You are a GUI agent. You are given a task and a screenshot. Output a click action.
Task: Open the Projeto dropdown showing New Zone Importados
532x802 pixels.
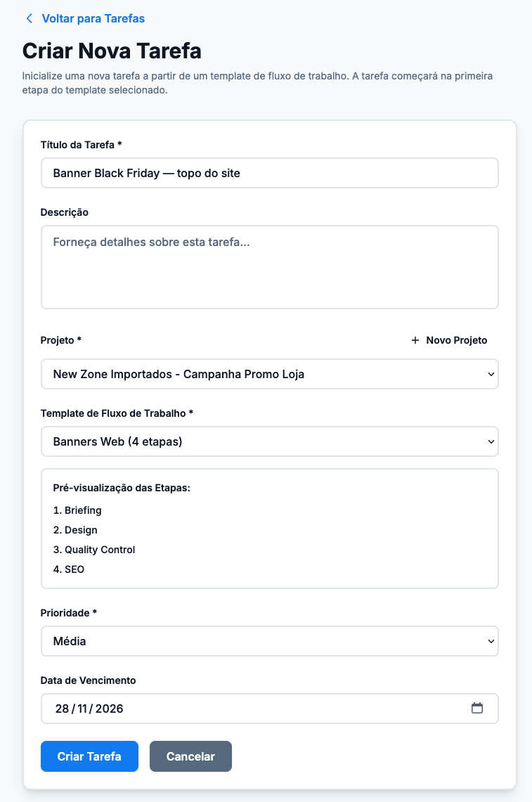coord(270,374)
